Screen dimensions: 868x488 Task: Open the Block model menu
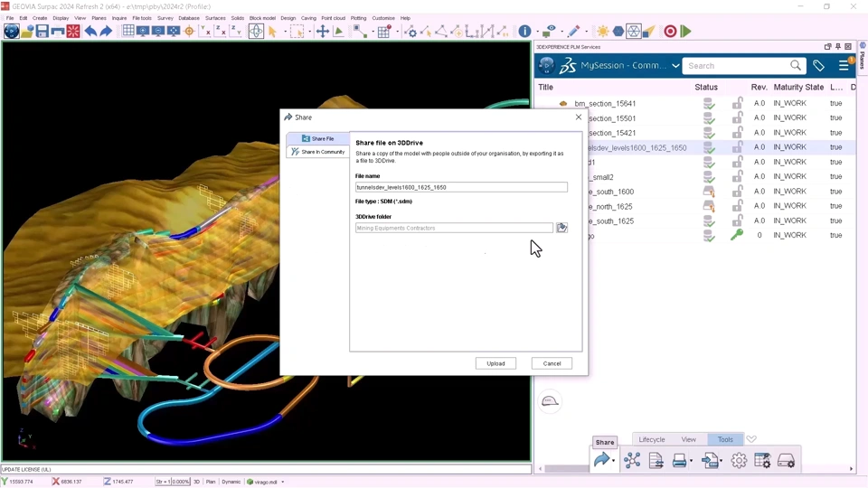262,18
